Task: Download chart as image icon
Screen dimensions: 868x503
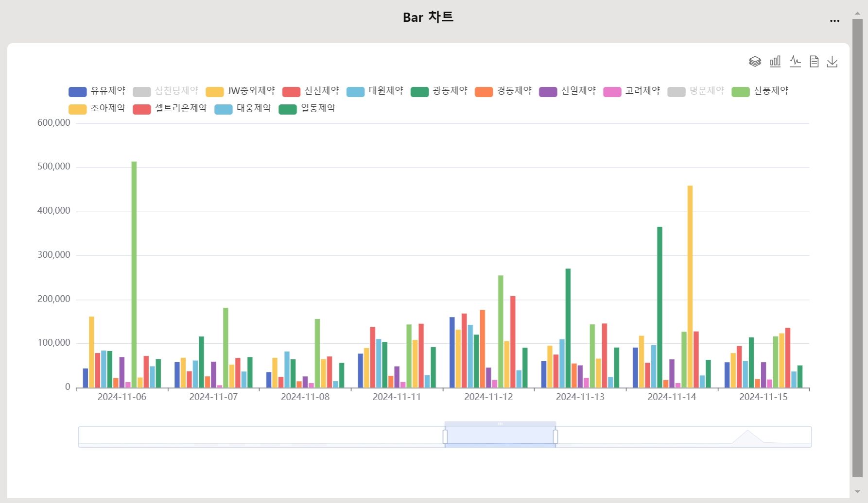Action: click(833, 62)
